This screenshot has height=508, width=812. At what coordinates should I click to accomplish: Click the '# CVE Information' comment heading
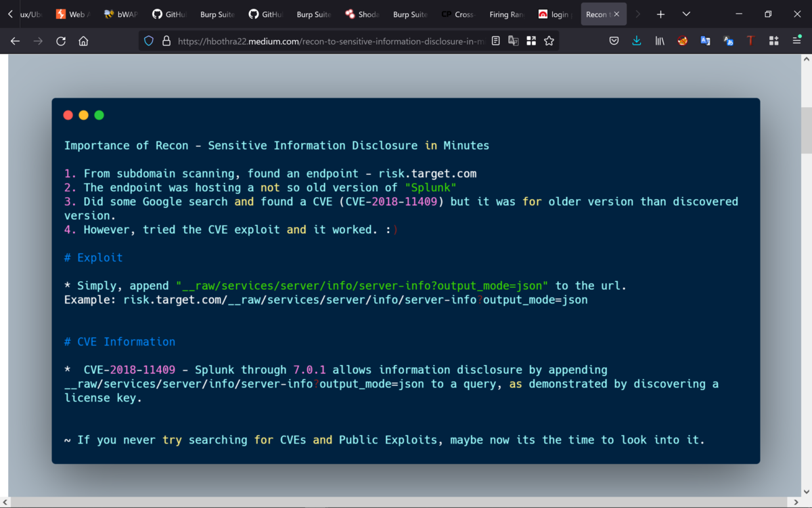[x=120, y=341]
